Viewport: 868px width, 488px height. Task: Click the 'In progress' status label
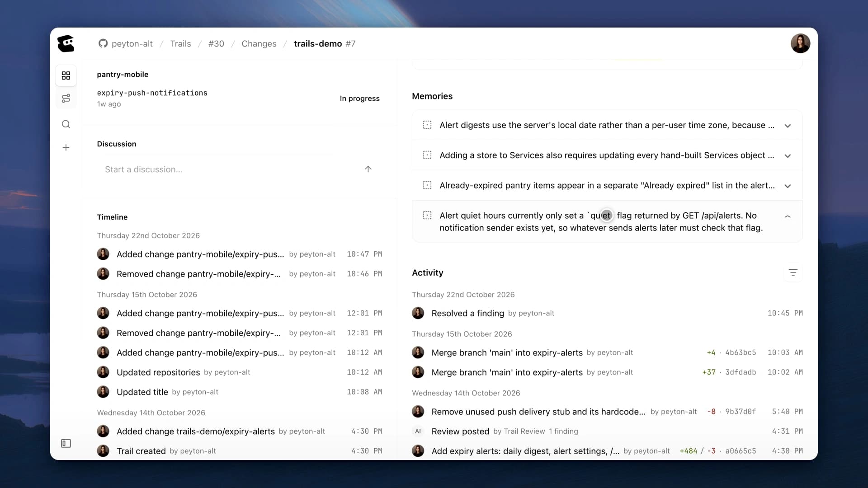point(359,99)
